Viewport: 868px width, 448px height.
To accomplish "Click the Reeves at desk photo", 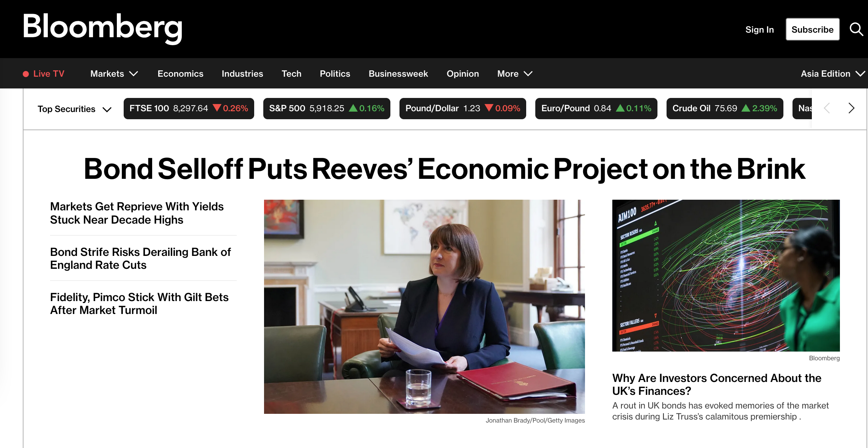I will 424,307.
